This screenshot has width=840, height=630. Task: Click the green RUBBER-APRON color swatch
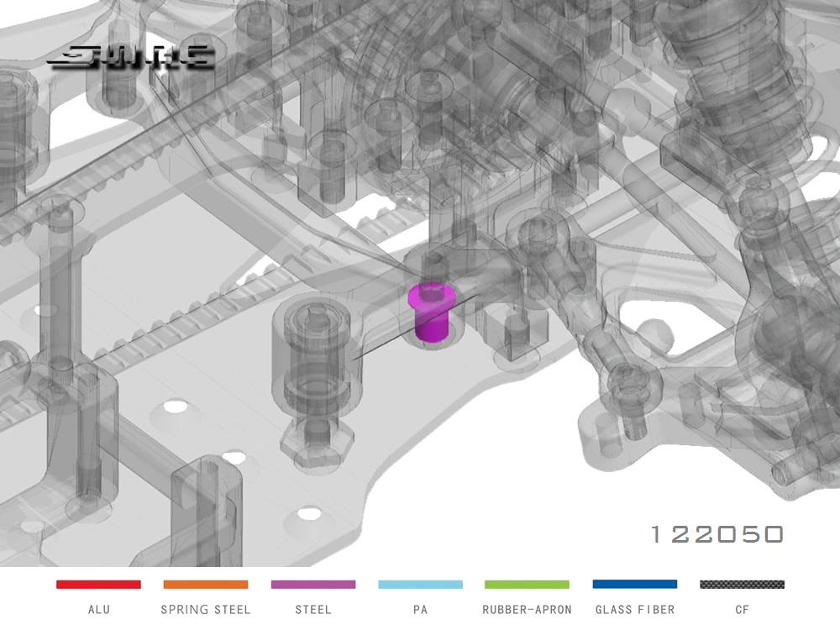click(x=528, y=585)
